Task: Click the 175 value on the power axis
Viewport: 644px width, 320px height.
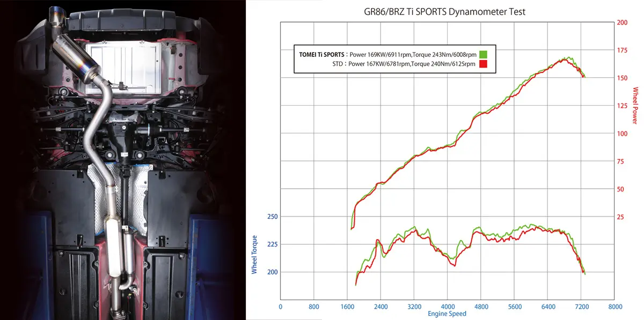Action: [623, 50]
